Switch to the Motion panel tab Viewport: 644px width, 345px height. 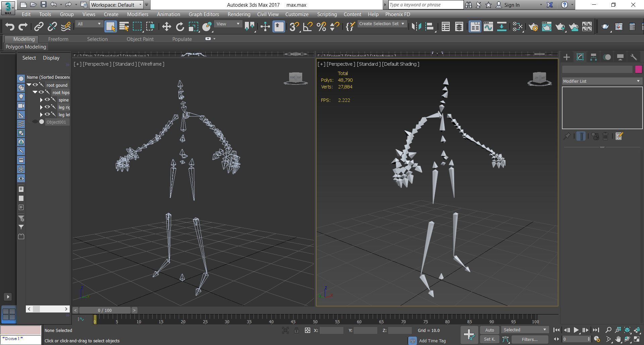(607, 57)
